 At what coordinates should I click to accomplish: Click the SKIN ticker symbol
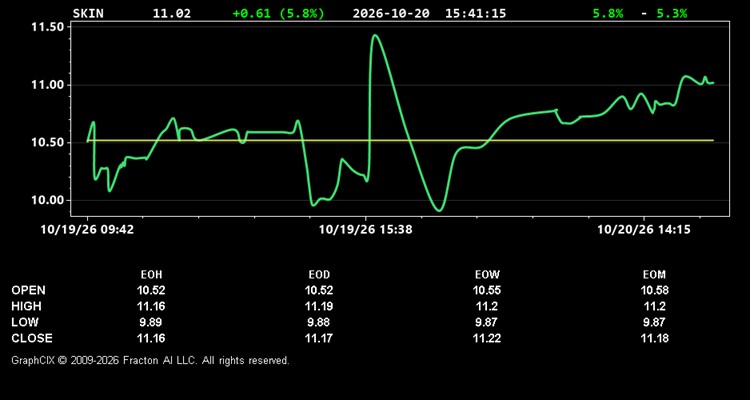tap(88, 13)
